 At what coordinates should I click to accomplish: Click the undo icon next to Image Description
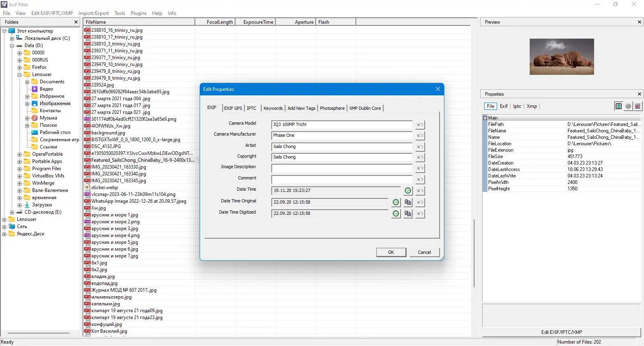coord(420,168)
